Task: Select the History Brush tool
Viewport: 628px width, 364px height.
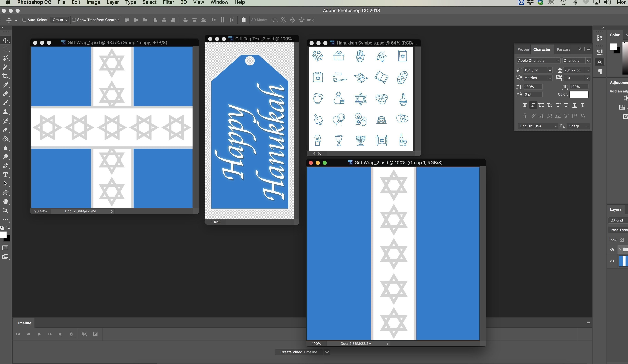Action: tap(5, 121)
